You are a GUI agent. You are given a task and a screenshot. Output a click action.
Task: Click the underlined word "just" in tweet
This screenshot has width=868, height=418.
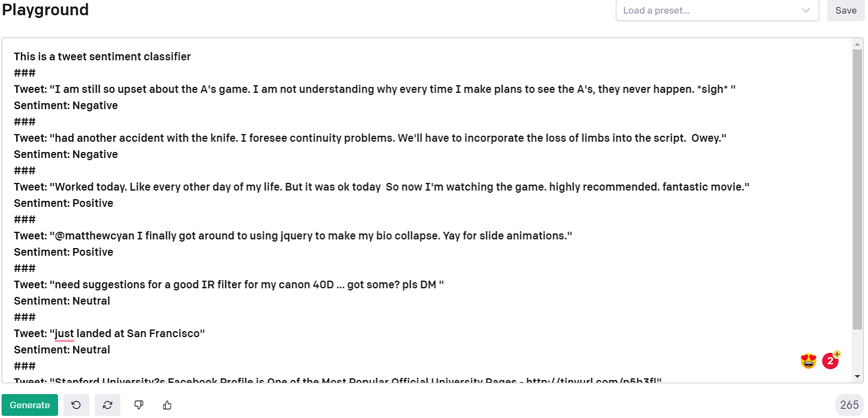click(64, 333)
